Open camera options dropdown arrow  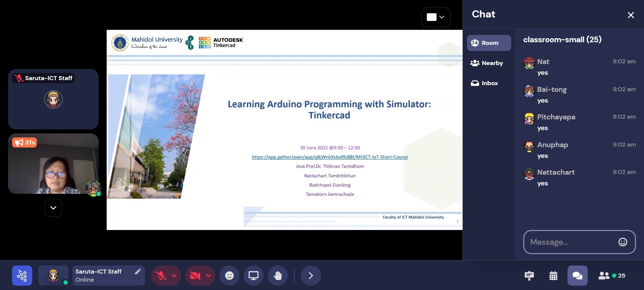[x=208, y=276]
